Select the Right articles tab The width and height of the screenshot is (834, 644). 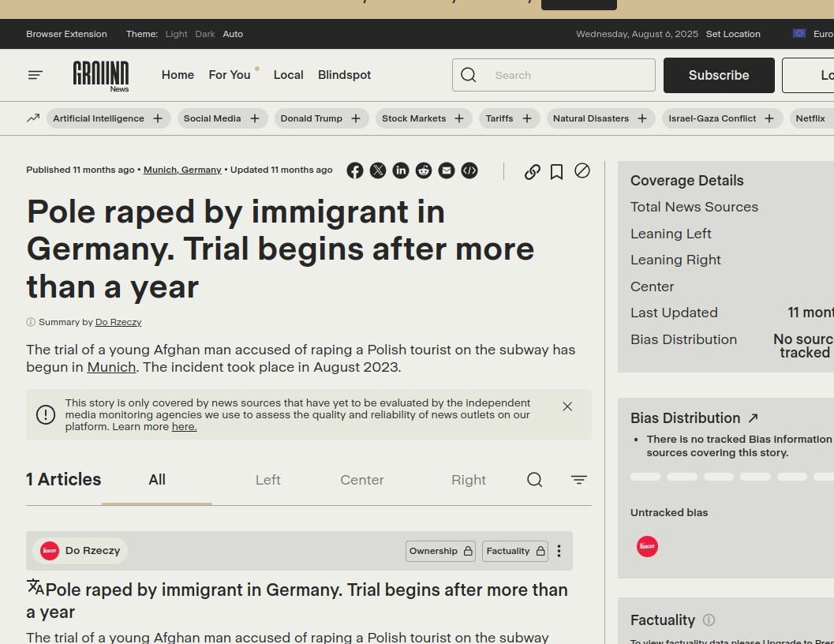(x=469, y=480)
